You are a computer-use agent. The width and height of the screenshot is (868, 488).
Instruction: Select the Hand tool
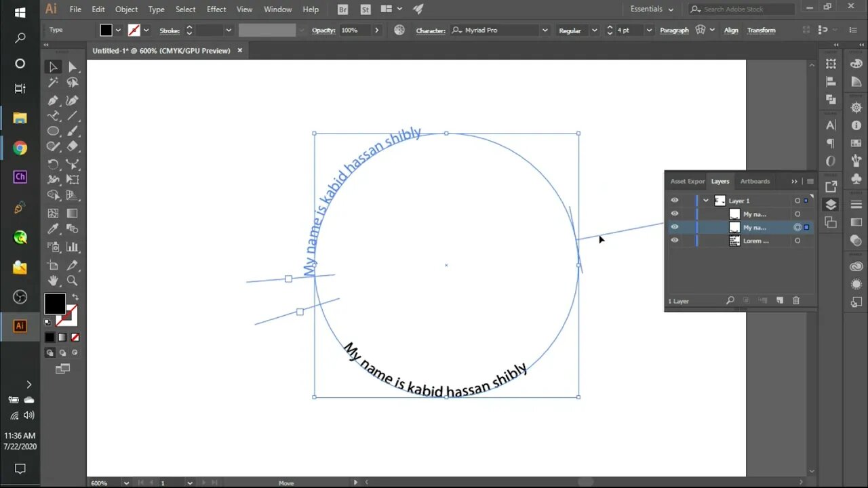coord(53,281)
